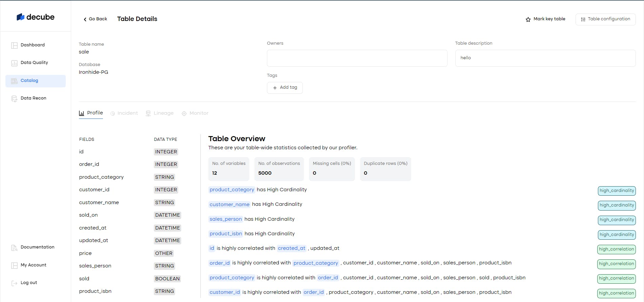Switch to the Incident tab

tap(124, 113)
